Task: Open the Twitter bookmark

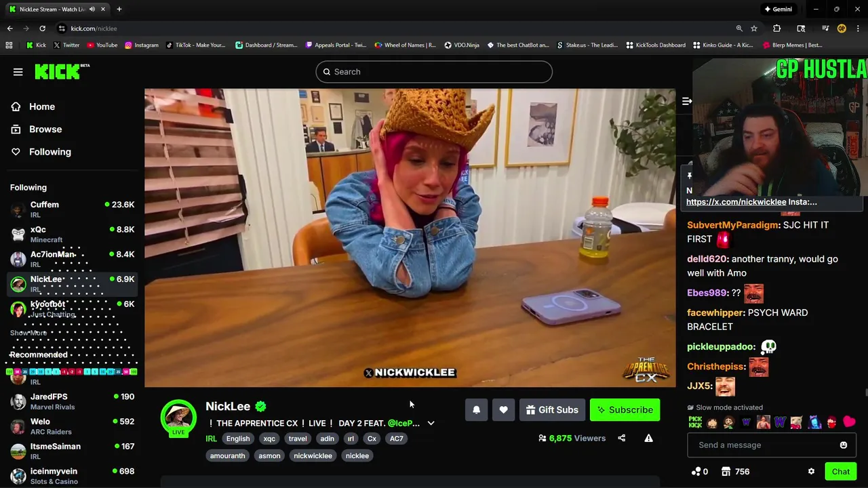Action: 66,45
